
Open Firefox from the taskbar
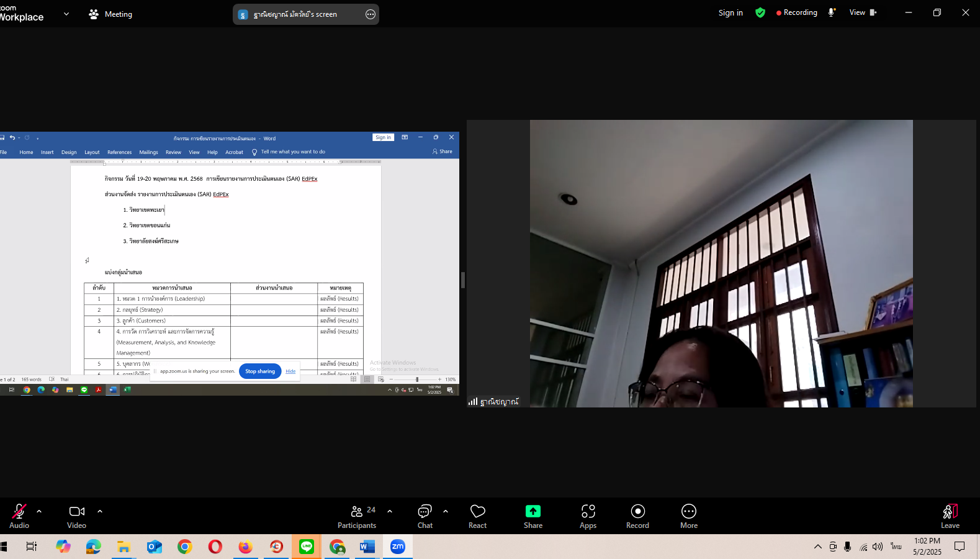246,547
